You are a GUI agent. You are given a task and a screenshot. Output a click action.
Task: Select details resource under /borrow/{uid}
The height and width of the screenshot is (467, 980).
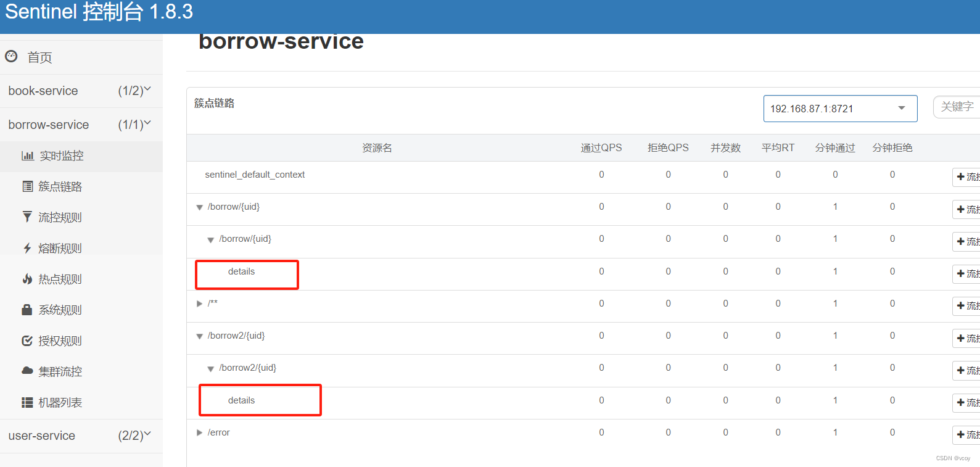[241, 271]
